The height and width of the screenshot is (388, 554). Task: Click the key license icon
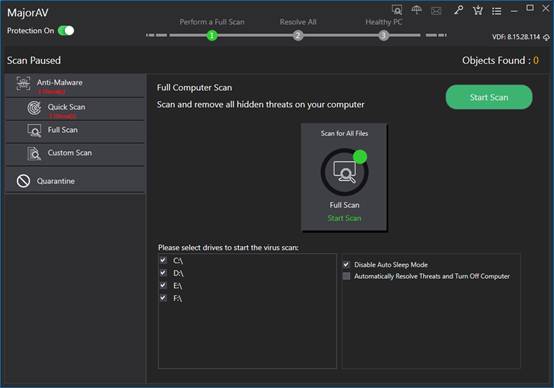(x=459, y=10)
